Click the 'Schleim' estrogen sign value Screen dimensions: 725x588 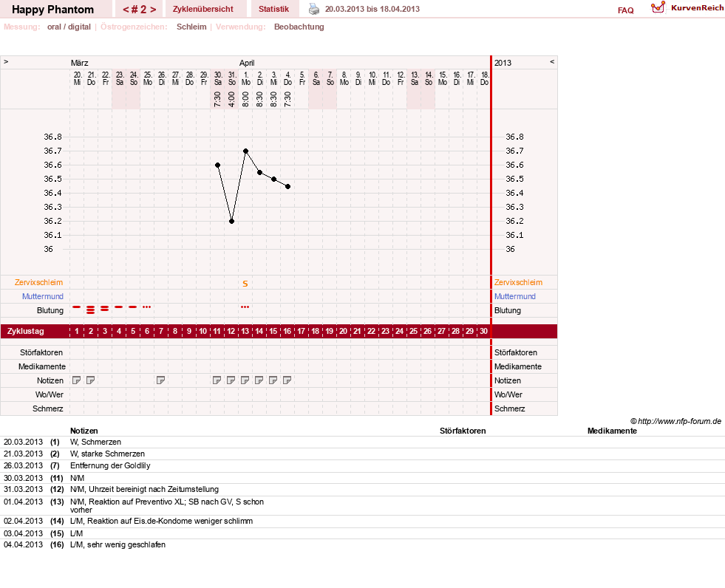191,27
